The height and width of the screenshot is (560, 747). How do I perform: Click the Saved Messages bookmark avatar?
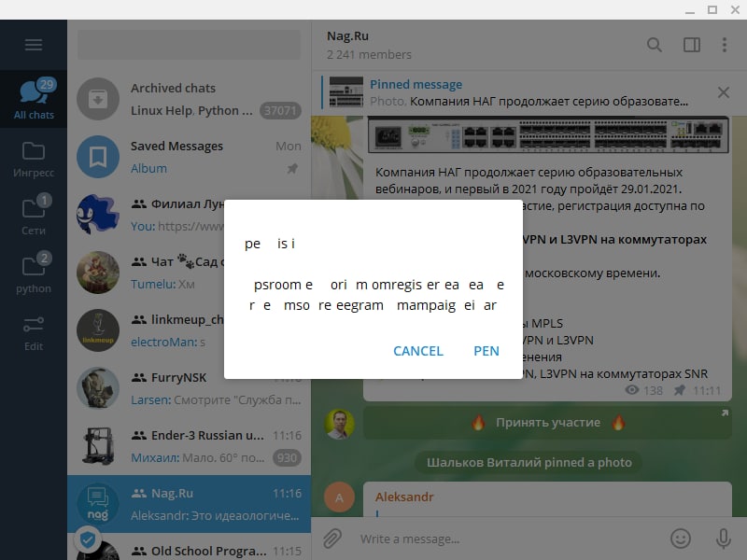(98, 157)
